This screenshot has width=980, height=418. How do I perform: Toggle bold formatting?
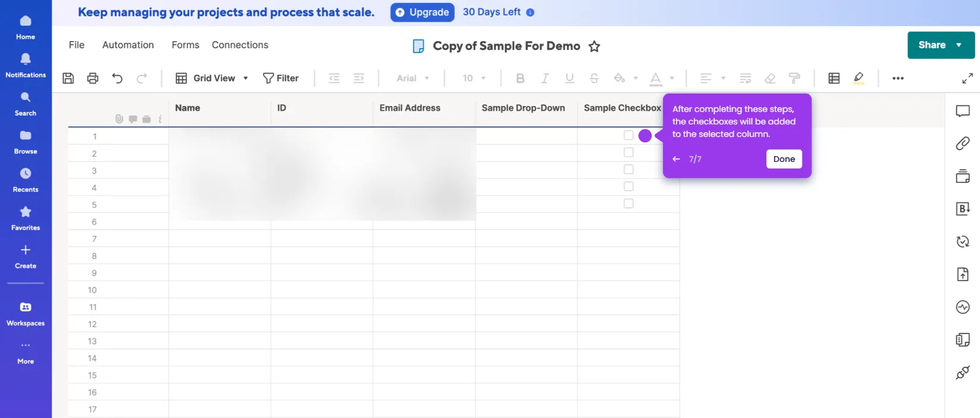coord(520,78)
